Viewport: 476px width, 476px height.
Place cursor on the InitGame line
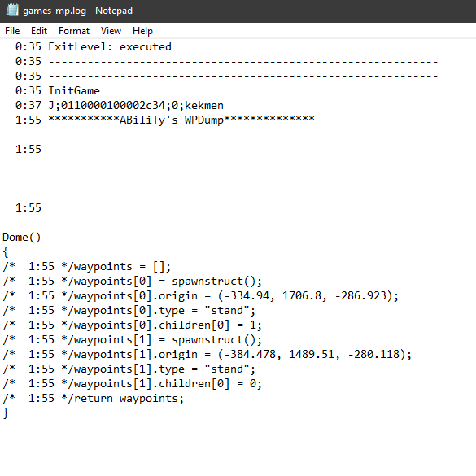tap(58, 91)
